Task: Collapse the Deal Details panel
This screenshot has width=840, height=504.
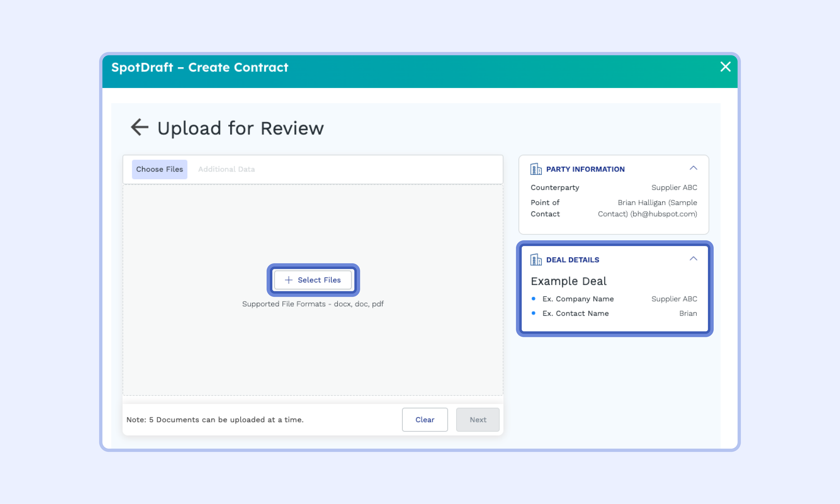Action: click(x=693, y=259)
